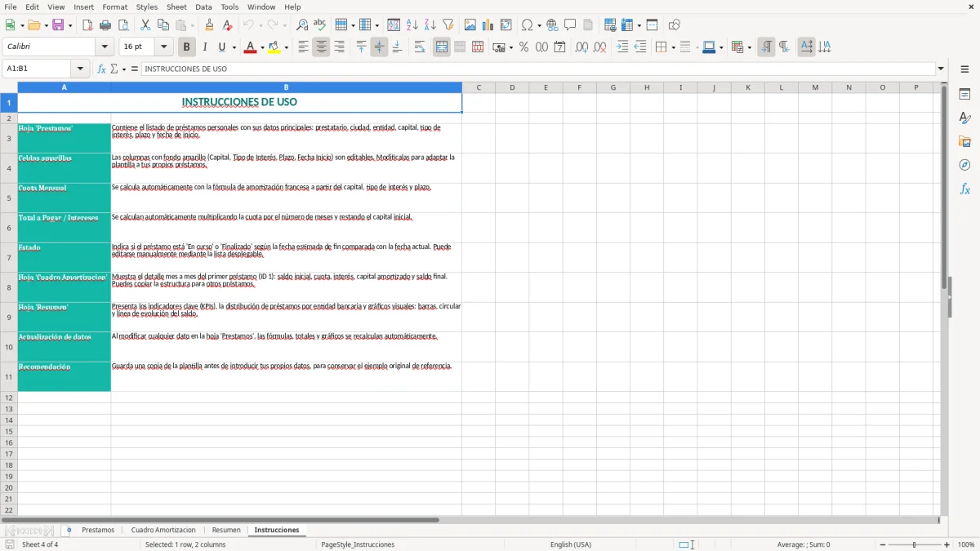Open the Font Size dropdown
This screenshot has width=980, height=551.
(163, 47)
